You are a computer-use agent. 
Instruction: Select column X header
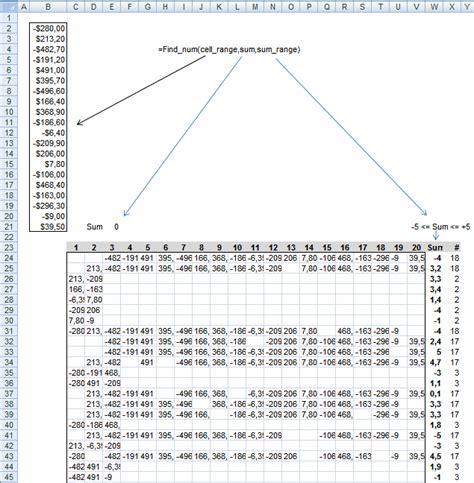pos(452,6)
